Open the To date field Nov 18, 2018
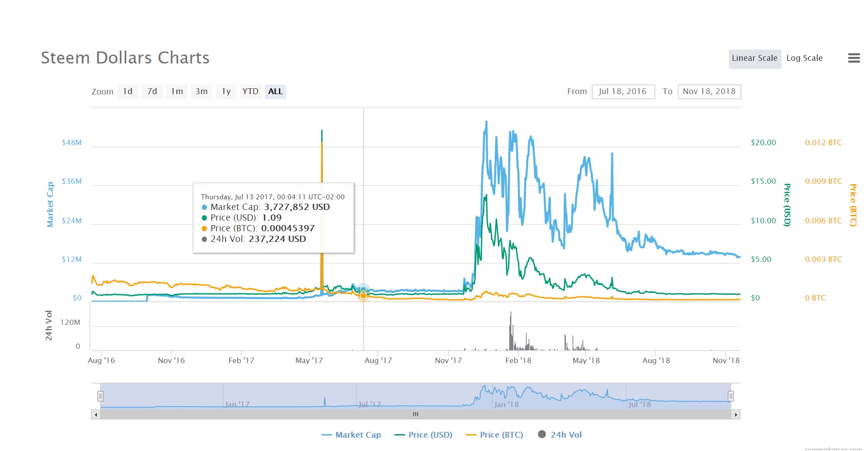 pos(709,91)
